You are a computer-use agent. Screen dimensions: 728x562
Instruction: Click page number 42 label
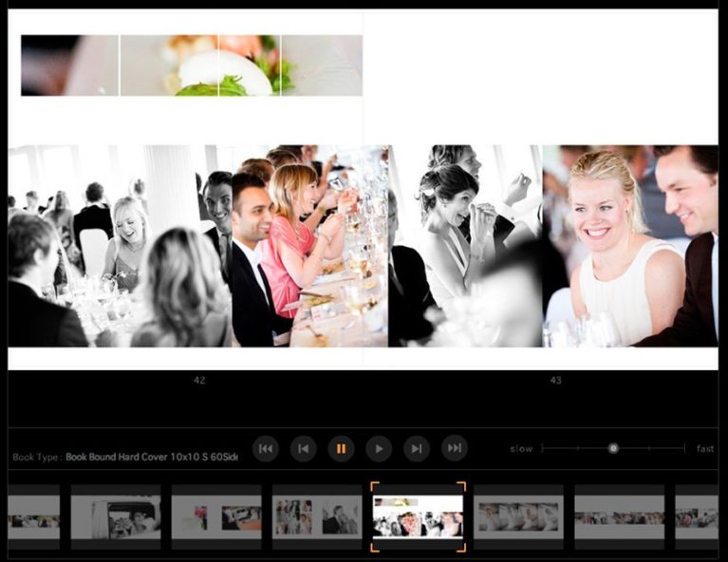click(199, 381)
